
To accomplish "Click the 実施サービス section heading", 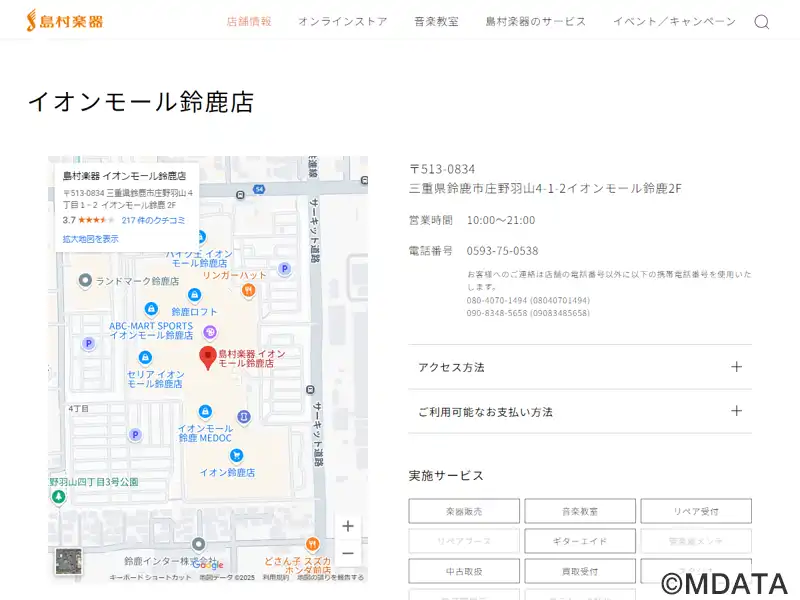I will point(446,476).
